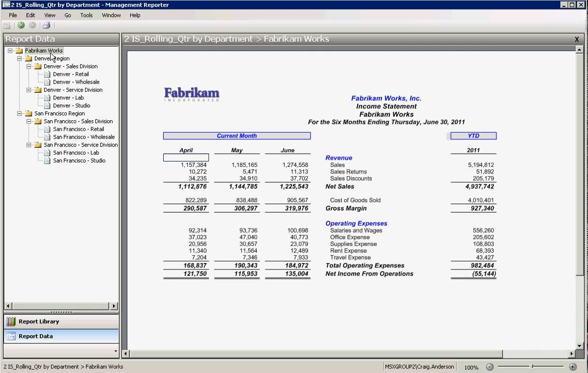Click the grey Forward arrow toolbar icon
This screenshot has height=373, width=588.
(33, 25)
